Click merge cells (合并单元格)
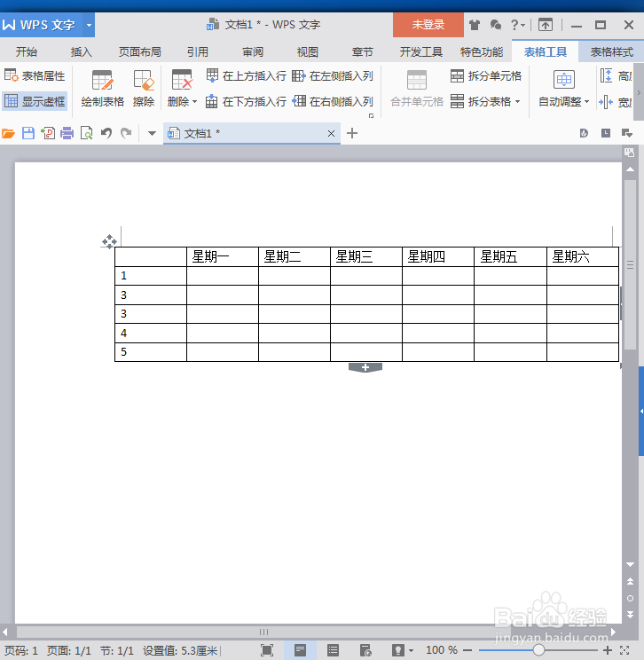The height and width of the screenshot is (660, 644). 417,89
